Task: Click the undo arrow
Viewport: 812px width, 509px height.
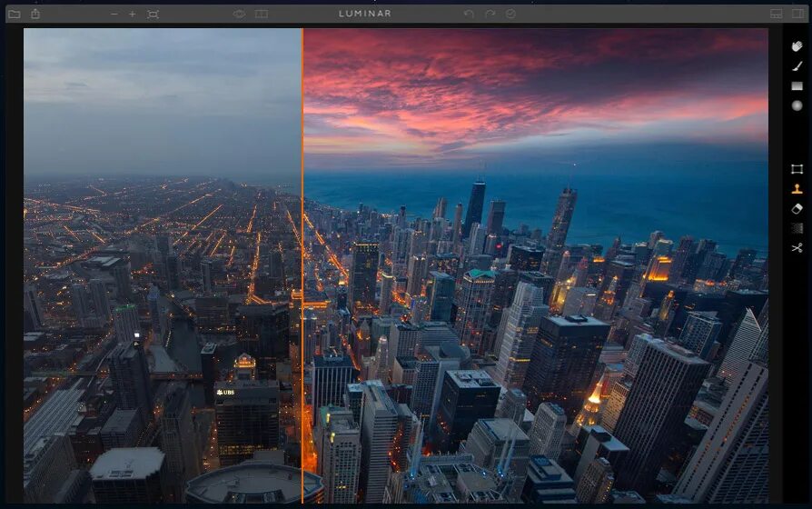Action: (x=470, y=14)
